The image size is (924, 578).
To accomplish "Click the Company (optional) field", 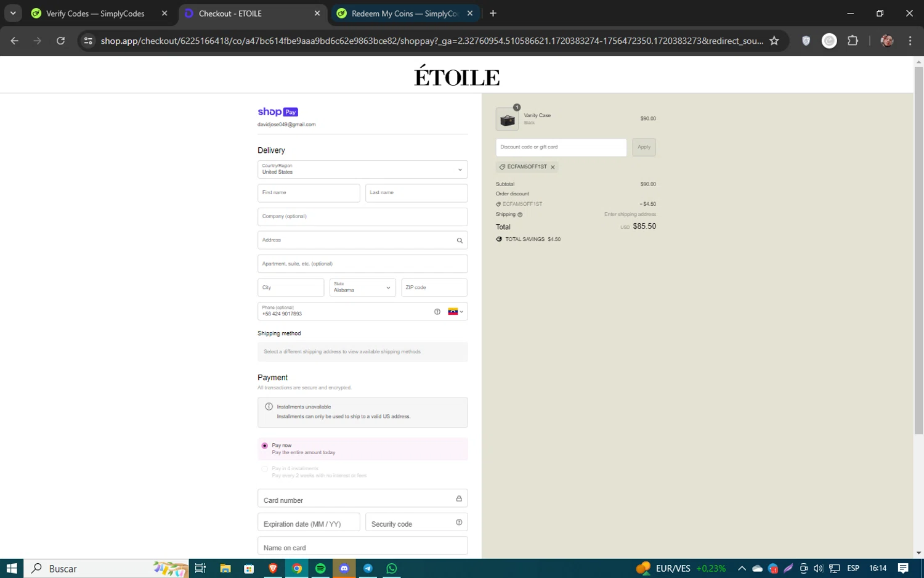I will (363, 217).
